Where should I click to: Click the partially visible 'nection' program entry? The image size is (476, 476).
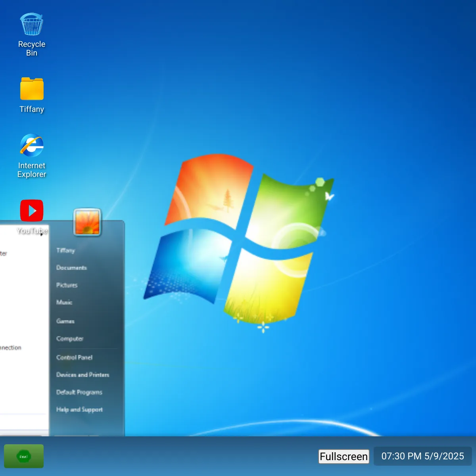tap(11, 348)
